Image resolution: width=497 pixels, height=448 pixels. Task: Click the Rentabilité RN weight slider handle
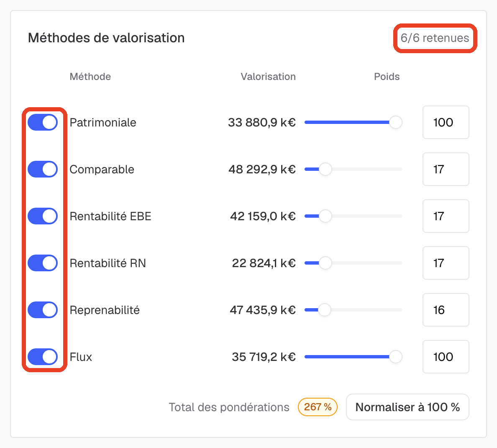pyautogui.click(x=325, y=263)
